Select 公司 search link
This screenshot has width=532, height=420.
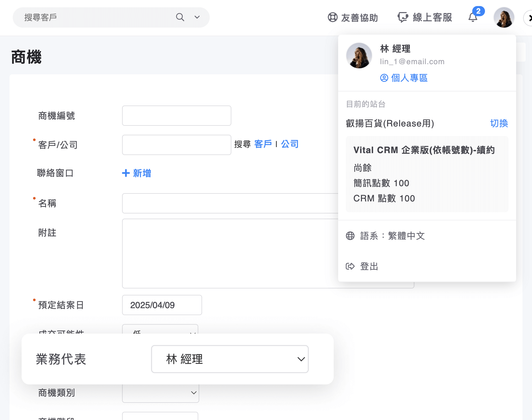[x=290, y=144]
